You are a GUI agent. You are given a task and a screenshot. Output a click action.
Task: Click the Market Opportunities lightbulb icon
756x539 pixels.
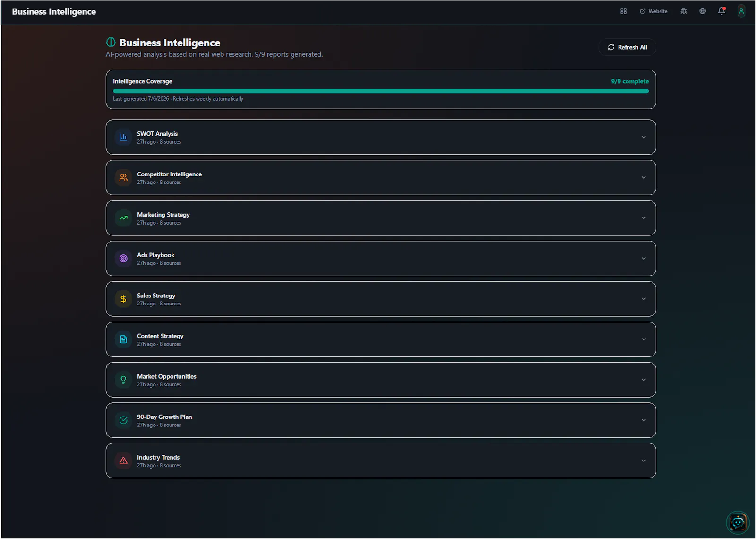click(123, 380)
